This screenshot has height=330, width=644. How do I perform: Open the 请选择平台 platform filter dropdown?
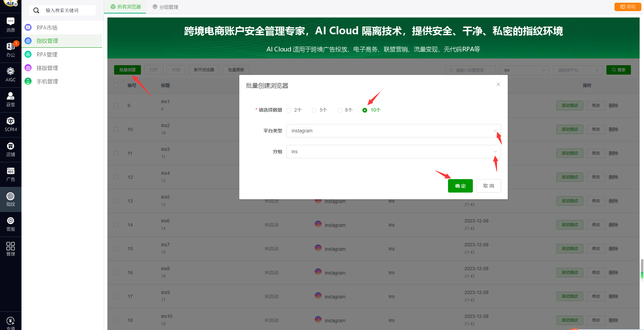(x=578, y=70)
